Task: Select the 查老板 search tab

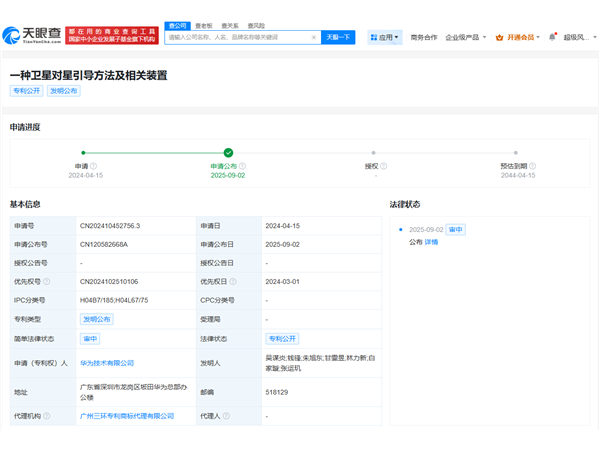Action: (x=204, y=26)
